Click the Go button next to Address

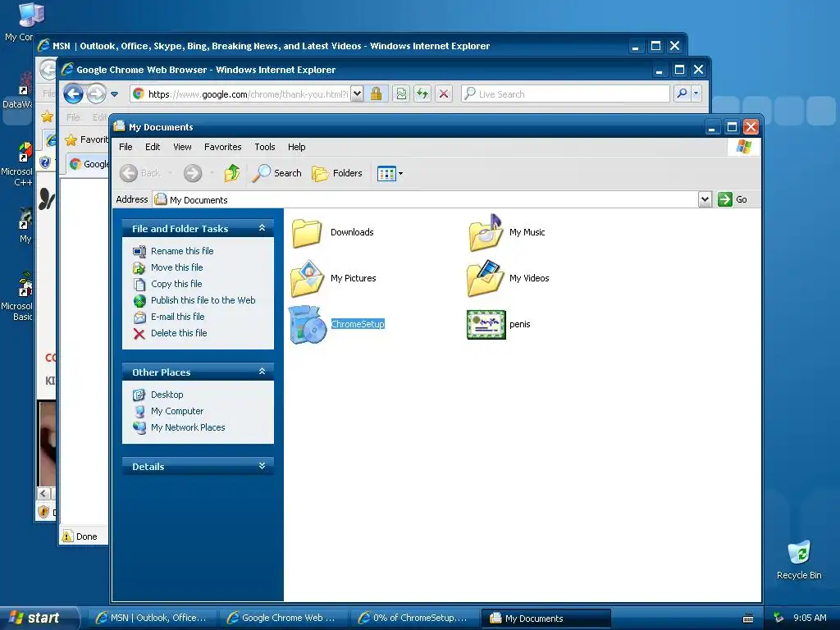(x=733, y=199)
